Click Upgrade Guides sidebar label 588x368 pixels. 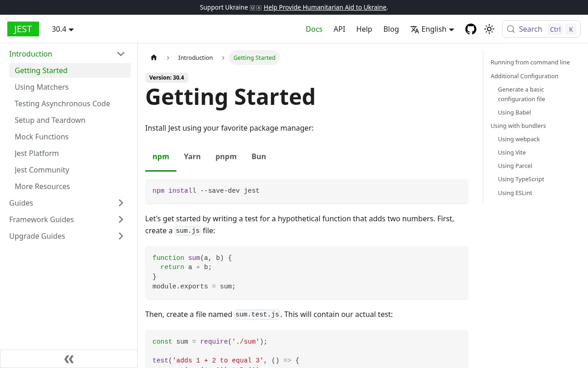tap(37, 236)
